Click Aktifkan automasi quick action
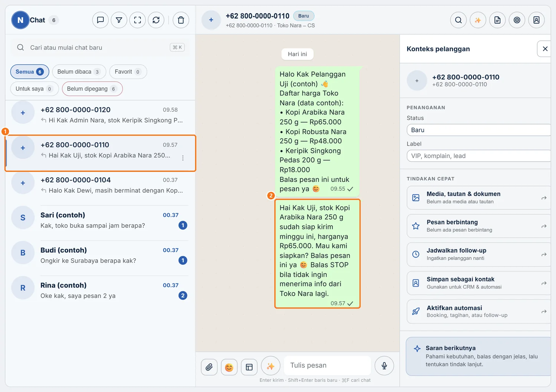Screen dimensions: 556x392 click(x=479, y=312)
